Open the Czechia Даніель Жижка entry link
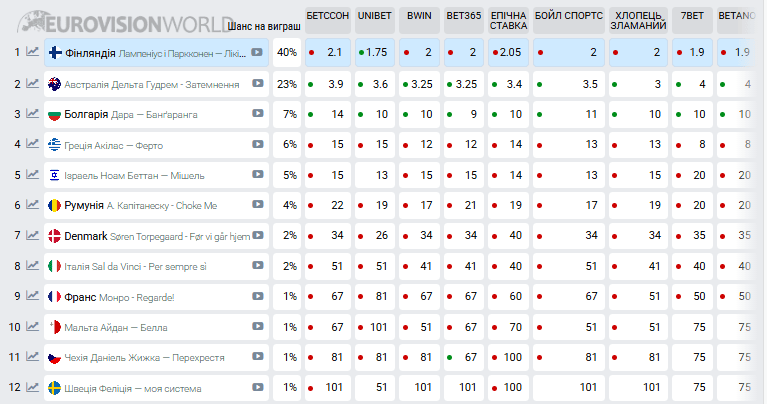This screenshot has height=404, width=767. [144, 358]
